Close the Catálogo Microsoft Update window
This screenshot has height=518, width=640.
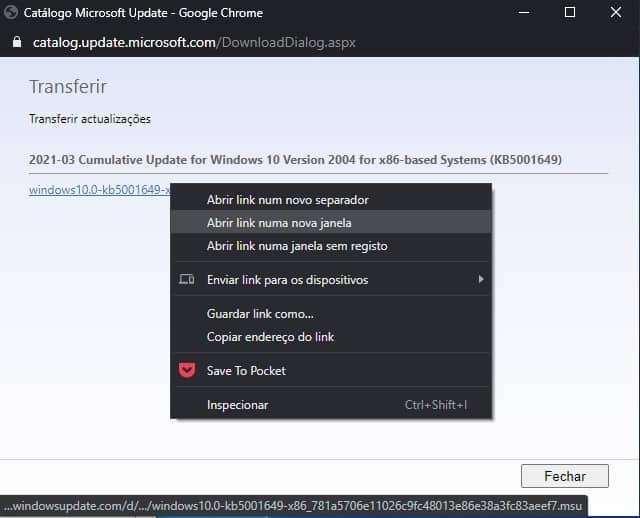point(616,13)
